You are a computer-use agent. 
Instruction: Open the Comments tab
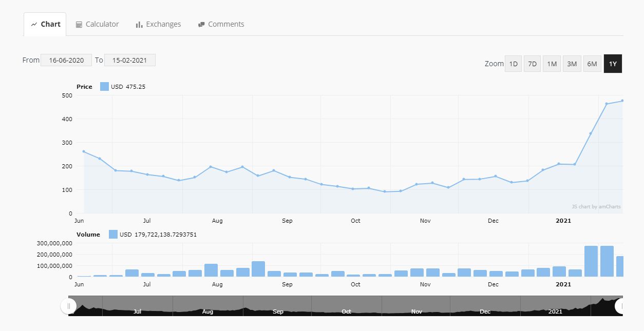[221, 24]
